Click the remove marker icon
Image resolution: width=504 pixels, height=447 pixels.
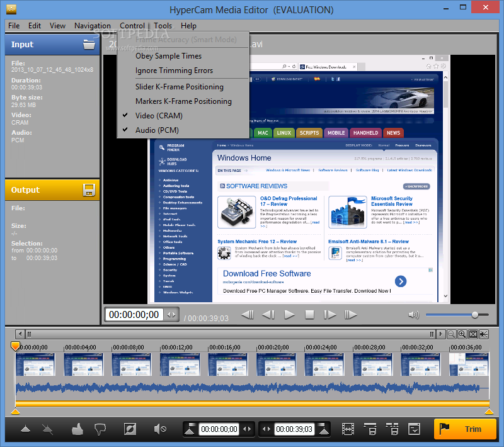(48, 429)
